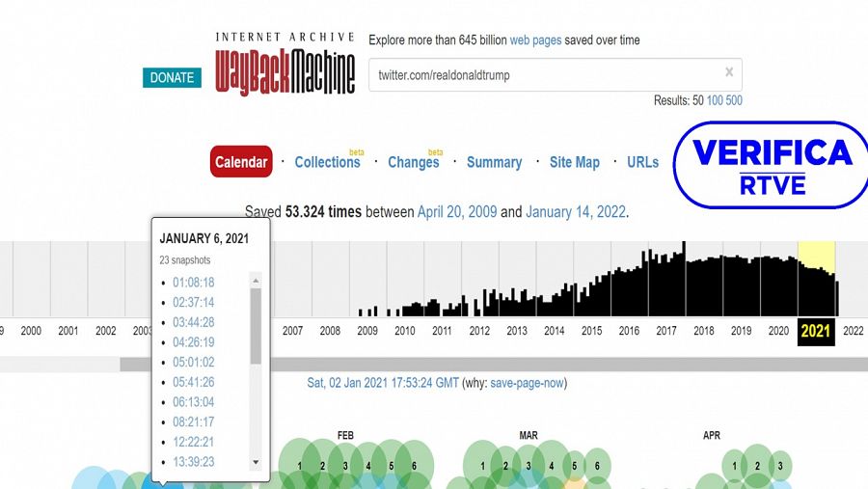Click the snapshot list scroll-up arrow
This screenshot has height=489, width=868.
tap(256, 281)
